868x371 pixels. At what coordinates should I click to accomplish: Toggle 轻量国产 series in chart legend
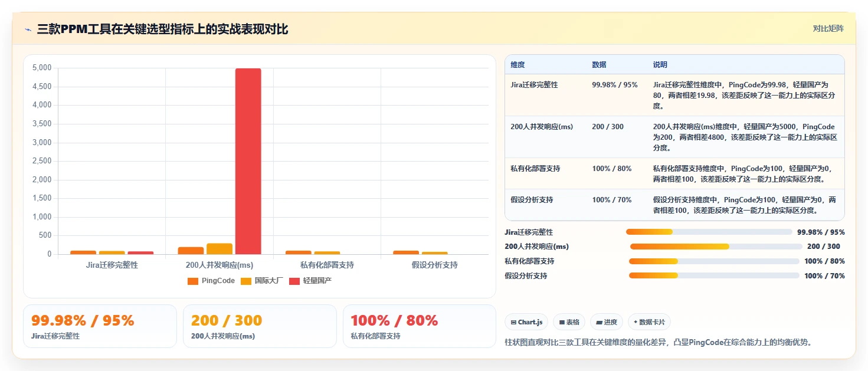310,281
